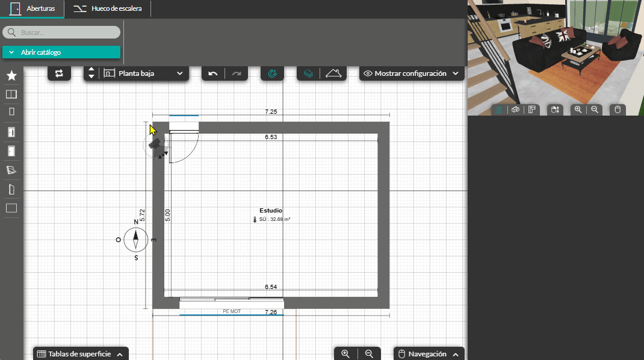Select the camera marker on the plan
Image resolution: width=644 pixels, height=360 pixels.
(x=156, y=145)
